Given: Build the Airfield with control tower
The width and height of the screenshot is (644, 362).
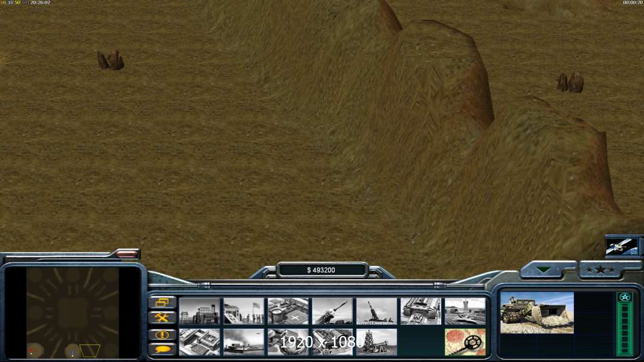Looking at the screenshot, I should coord(465,311).
